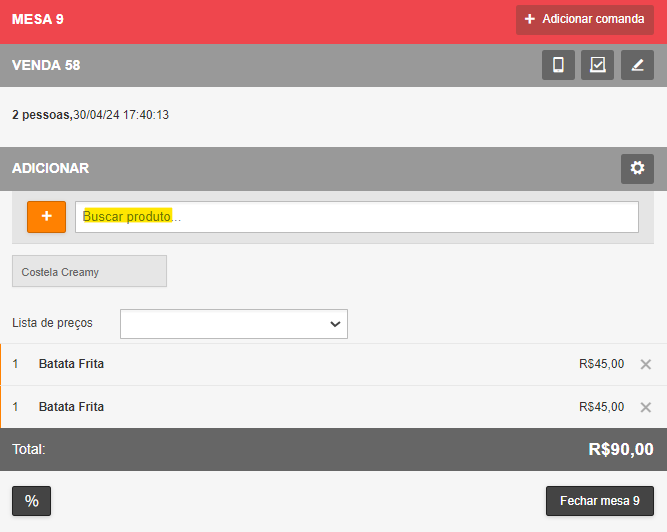Click the Mesa 9 header title

point(38,20)
